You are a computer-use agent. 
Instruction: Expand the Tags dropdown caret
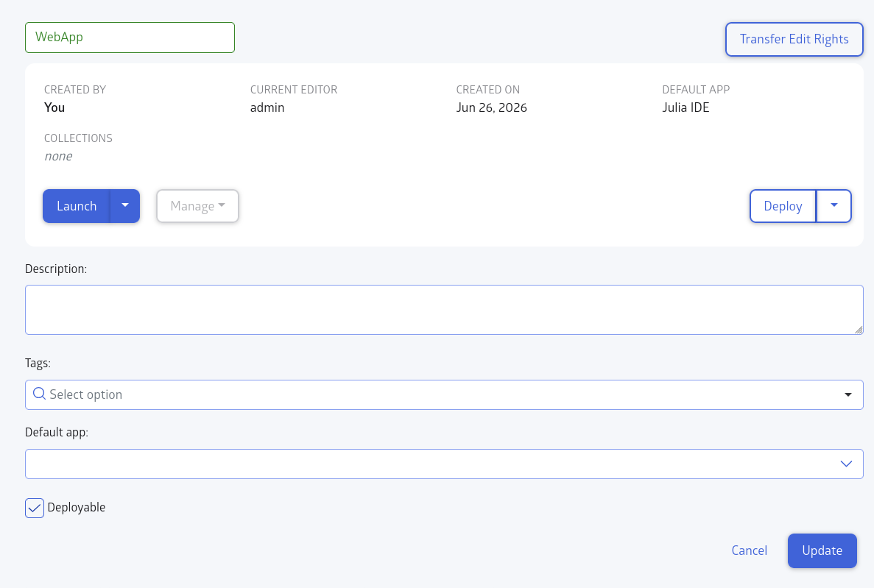847,394
